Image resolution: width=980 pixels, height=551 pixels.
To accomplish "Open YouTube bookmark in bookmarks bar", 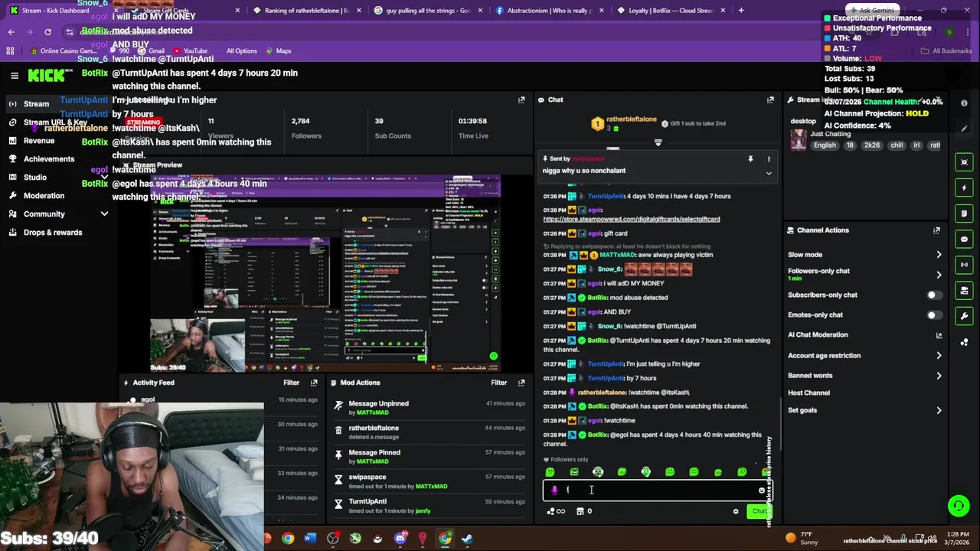I will 189,51.
